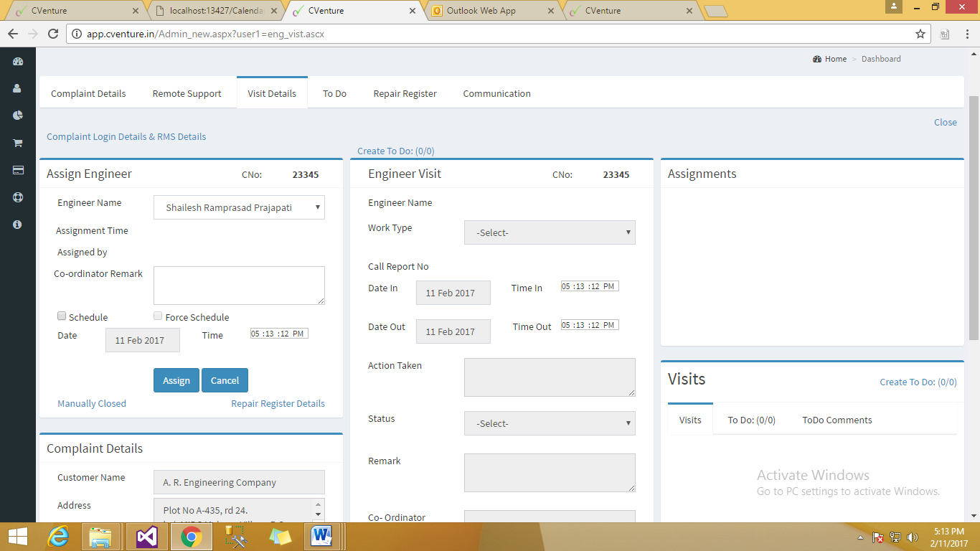Viewport: 980px width, 551px height.
Task: Switch to the localhost:13427 browser tab
Action: click(x=217, y=11)
